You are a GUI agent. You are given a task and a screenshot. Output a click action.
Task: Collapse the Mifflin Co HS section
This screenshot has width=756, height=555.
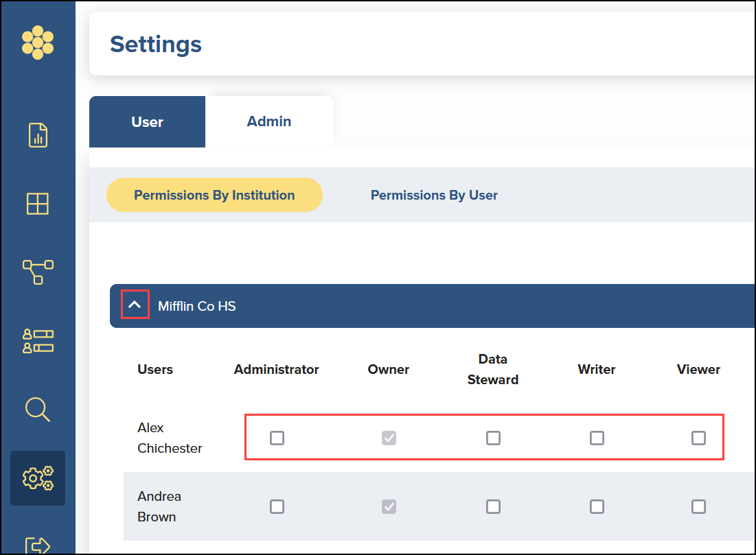[135, 305]
